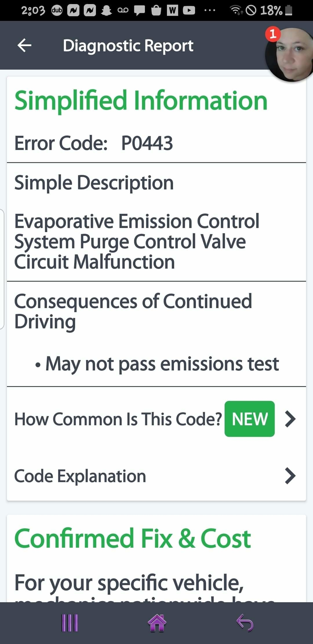Pull the edge panel handle on left
Screen dimensions: 313x644
pyautogui.click(x=2, y=269)
